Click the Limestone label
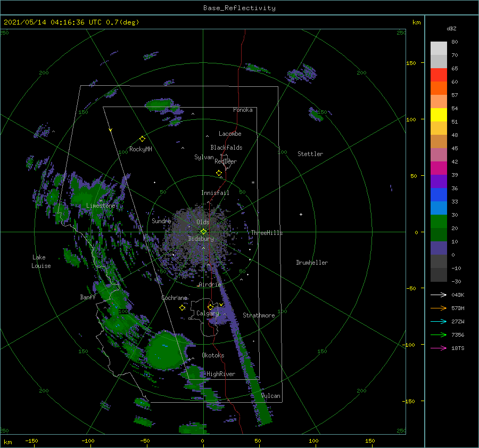479x448 pixels. click(x=101, y=206)
